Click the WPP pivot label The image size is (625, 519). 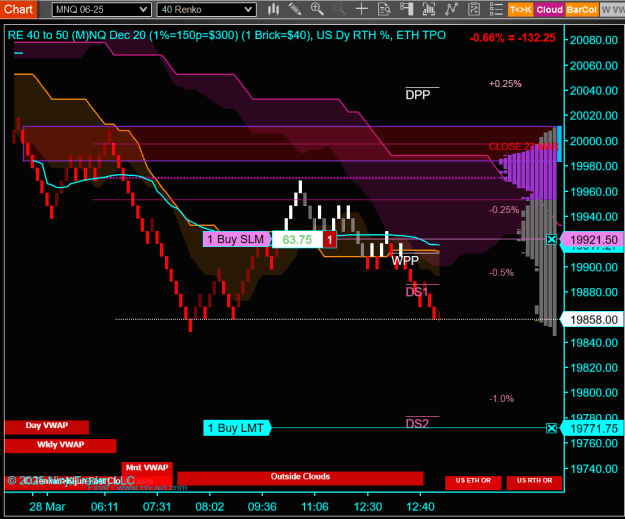[405, 261]
